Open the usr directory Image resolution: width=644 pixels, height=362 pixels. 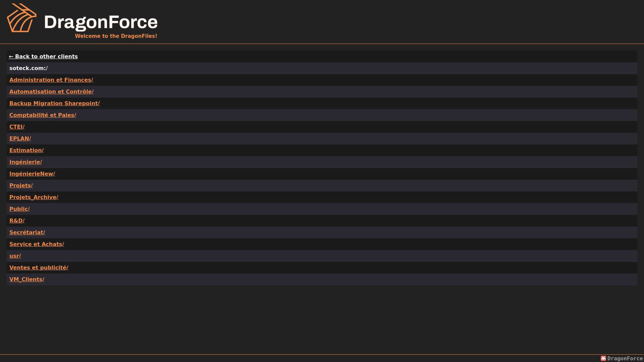coord(15,256)
